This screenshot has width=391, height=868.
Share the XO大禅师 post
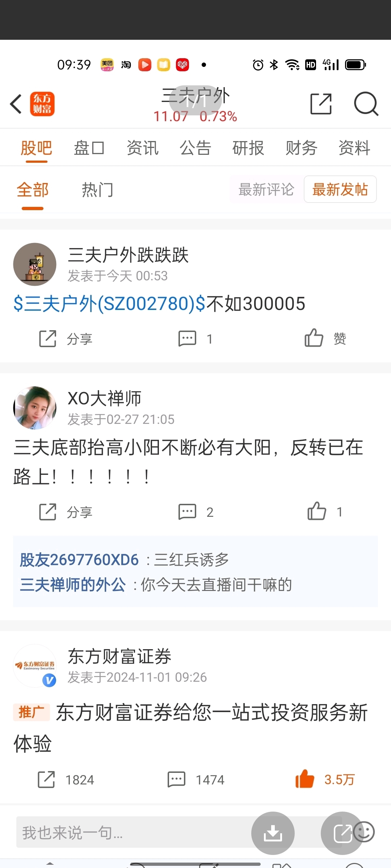click(x=66, y=512)
